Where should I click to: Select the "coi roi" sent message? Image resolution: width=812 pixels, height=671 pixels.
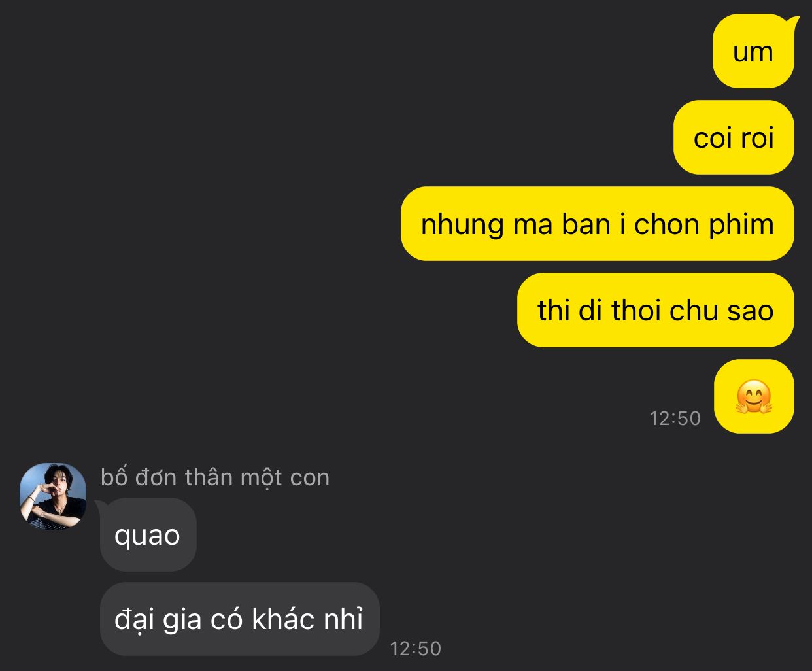[734, 137]
